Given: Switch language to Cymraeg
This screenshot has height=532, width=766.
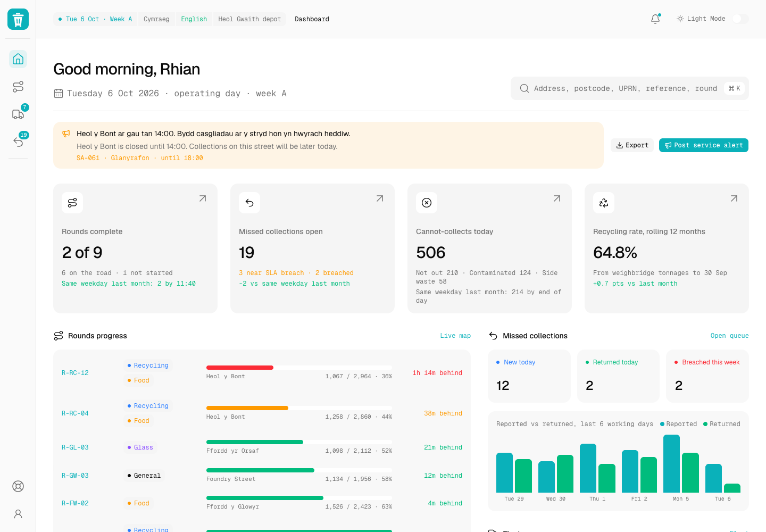Looking at the screenshot, I should click(156, 19).
